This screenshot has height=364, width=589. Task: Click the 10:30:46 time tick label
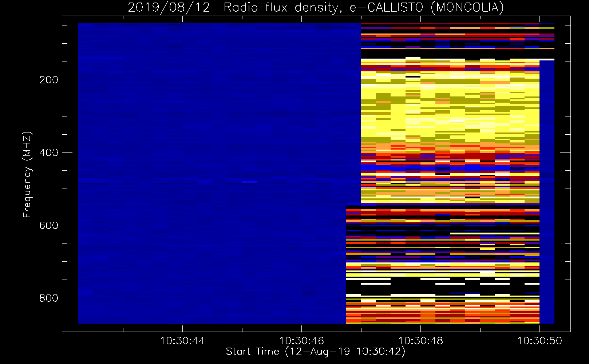[301, 341]
